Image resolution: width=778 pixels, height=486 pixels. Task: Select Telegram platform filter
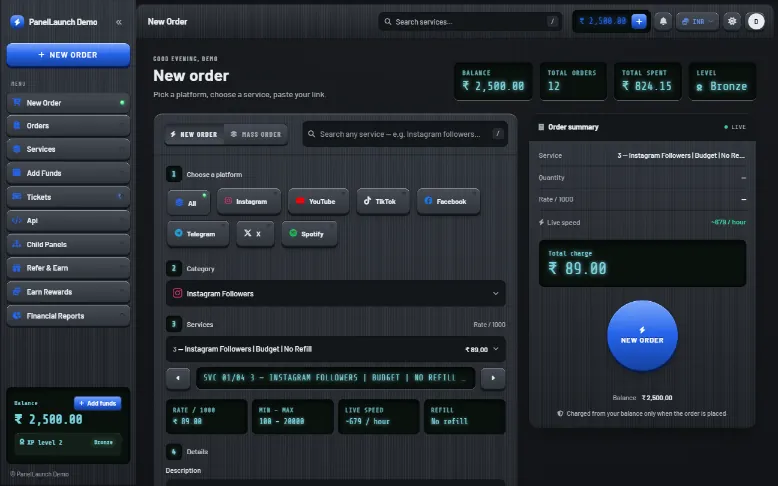click(x=198, y=234)
